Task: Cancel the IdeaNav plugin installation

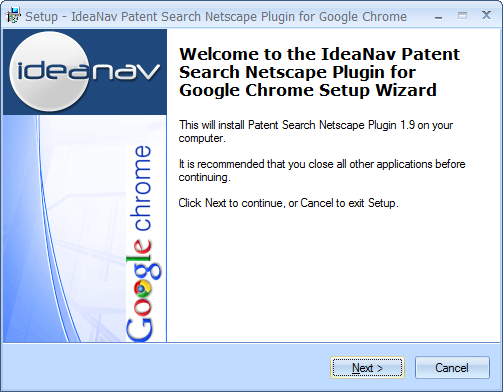Action: [452, 368]
